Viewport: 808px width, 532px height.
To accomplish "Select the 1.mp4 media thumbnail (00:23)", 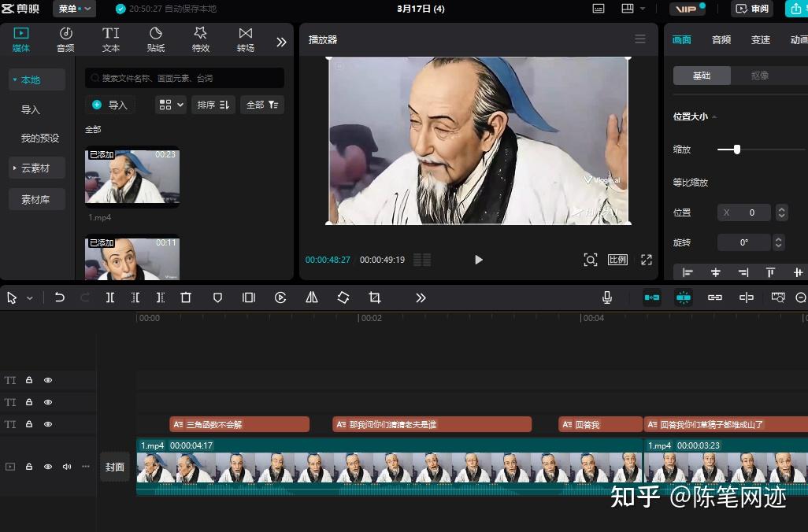I will pyautogui.click(x=132, y=176).
